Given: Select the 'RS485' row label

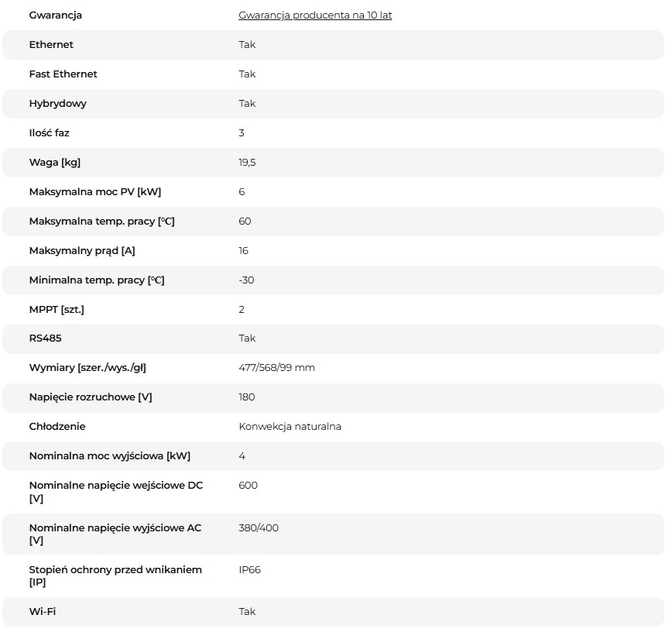Looking at the screenshot, I should tap(45, 338).
